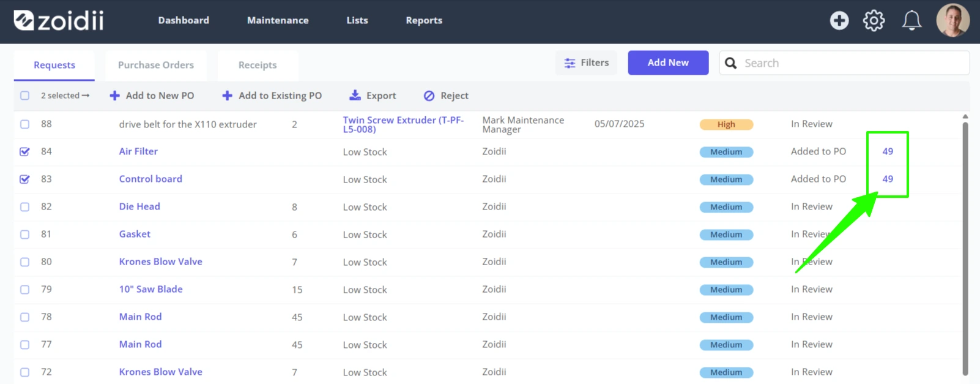Click 'Low Stock' in Die Head row

click(x=365, y=207)
